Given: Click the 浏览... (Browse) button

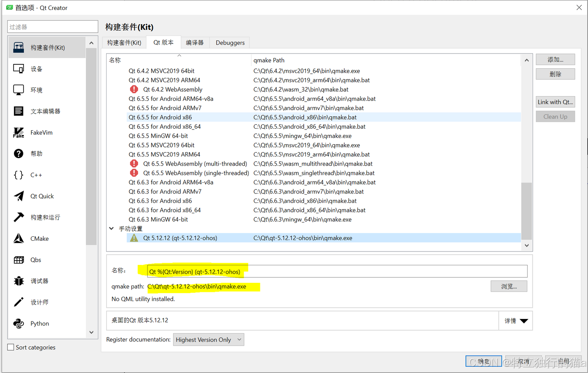Looking at the screenshot, I should 509,286.
